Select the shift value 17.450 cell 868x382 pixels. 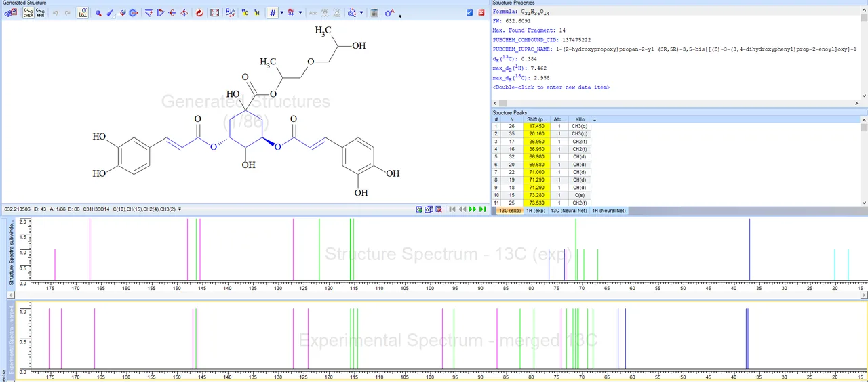(x=537, y=126)
